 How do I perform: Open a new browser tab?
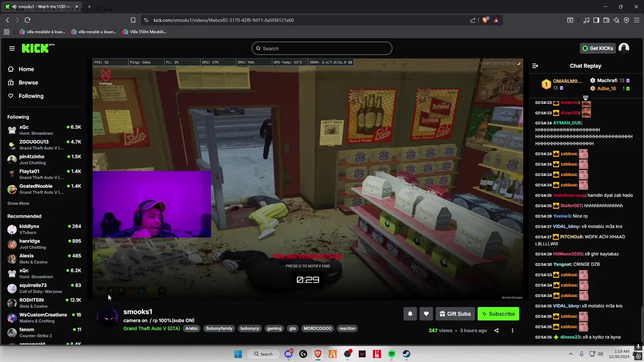pos(89,7)
